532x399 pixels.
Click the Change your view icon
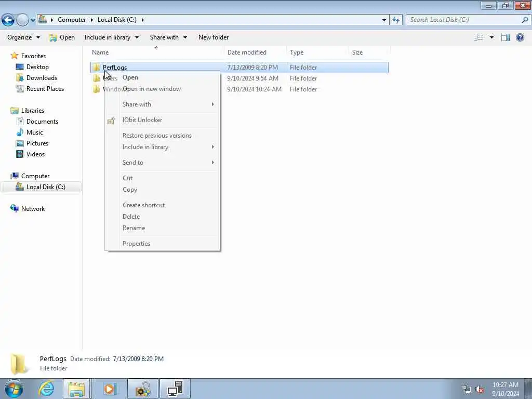point(478,37)
